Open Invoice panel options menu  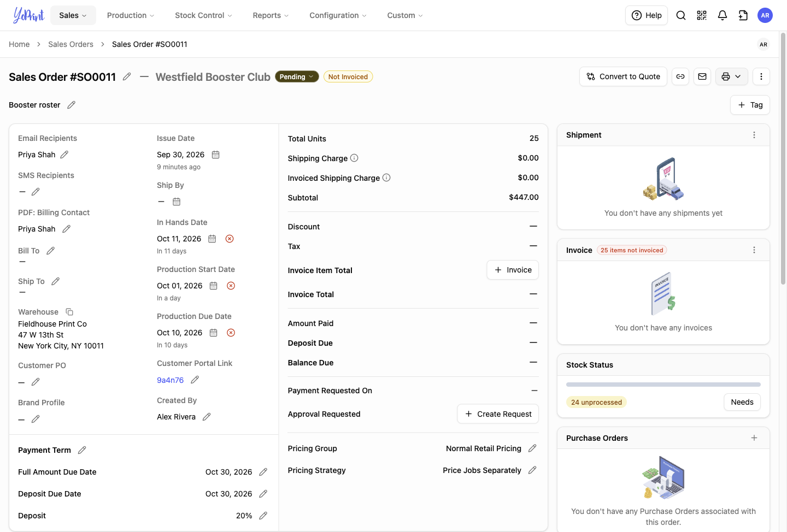754,250
